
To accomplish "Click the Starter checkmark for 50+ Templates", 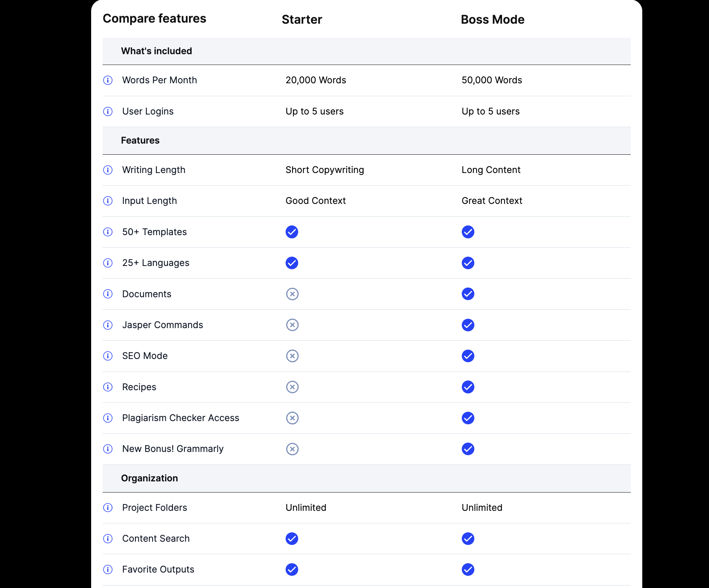I will click(292, 232).
